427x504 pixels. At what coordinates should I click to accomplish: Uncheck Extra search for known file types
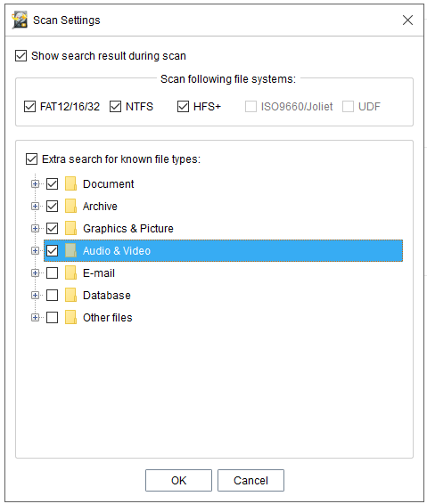tap(31, 159)
